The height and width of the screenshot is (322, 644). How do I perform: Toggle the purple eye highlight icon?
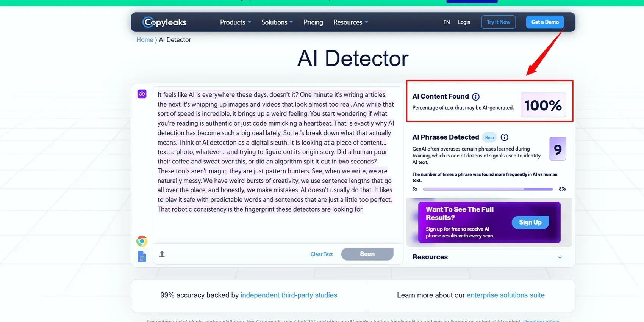[x=142, y=94]
